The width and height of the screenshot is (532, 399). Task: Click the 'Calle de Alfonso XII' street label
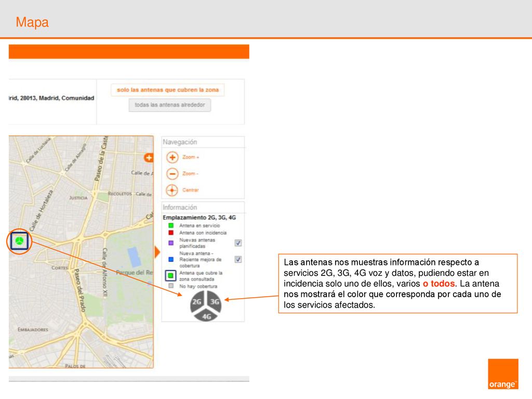105,273
